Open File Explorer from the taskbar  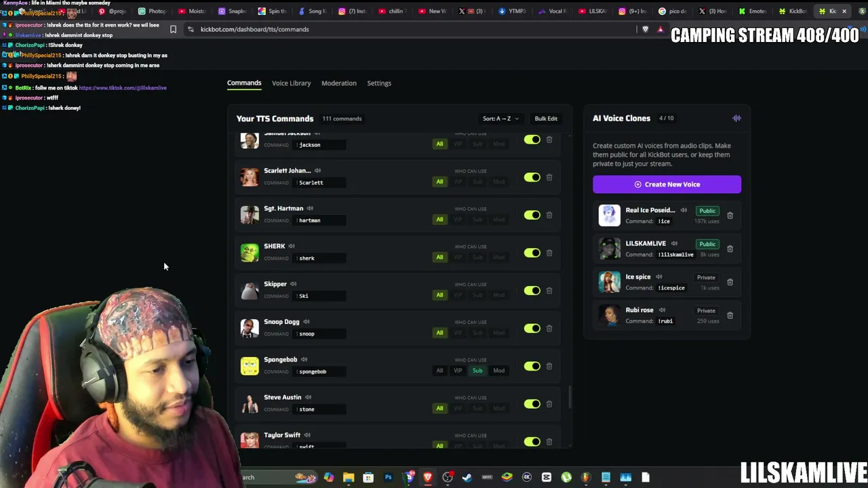(x=349, y=477)
